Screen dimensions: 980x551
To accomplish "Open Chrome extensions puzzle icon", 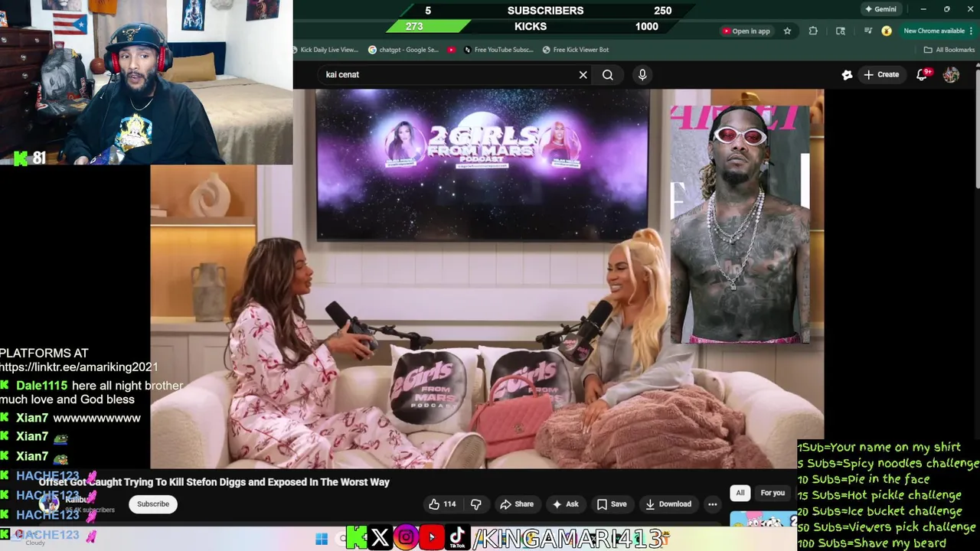I will tap(813, 31).
